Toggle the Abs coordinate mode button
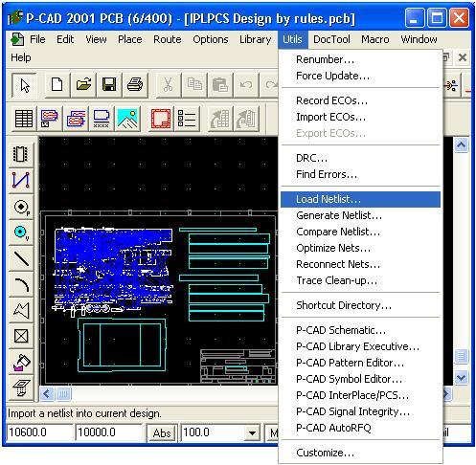The width and height of the screenshot is (476, 465). (x=162, y=433)
